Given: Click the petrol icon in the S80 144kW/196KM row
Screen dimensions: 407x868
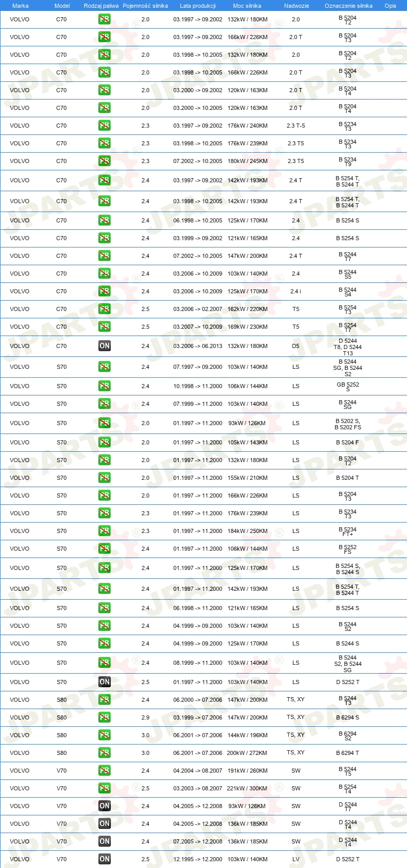Looking at the screenshot, I should coord(105,735).
